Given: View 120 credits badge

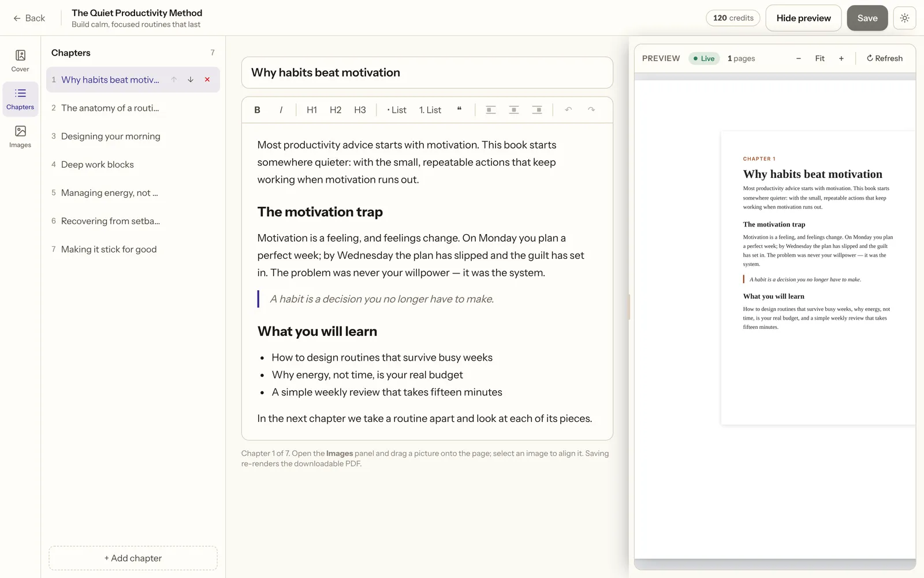Looking at the screenshot, I should pyautogui.click(x=733, y=18).
